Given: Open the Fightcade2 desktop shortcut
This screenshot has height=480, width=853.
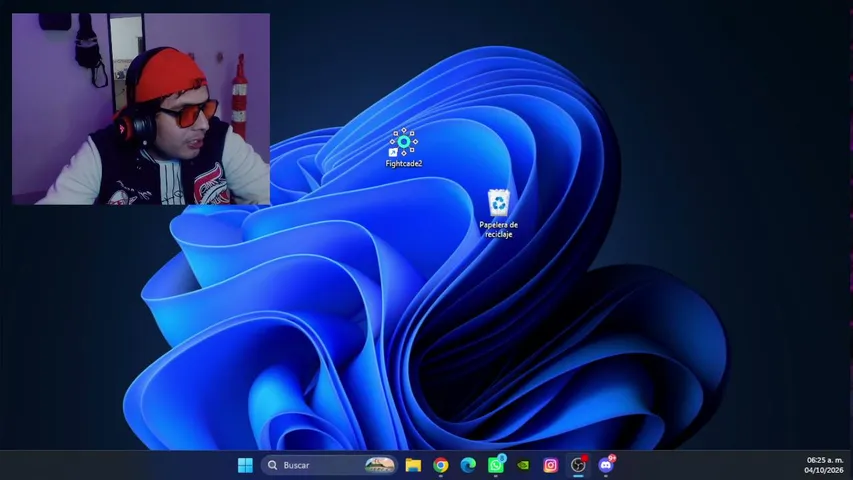Looking at the screenshot, I should (404, 147).
